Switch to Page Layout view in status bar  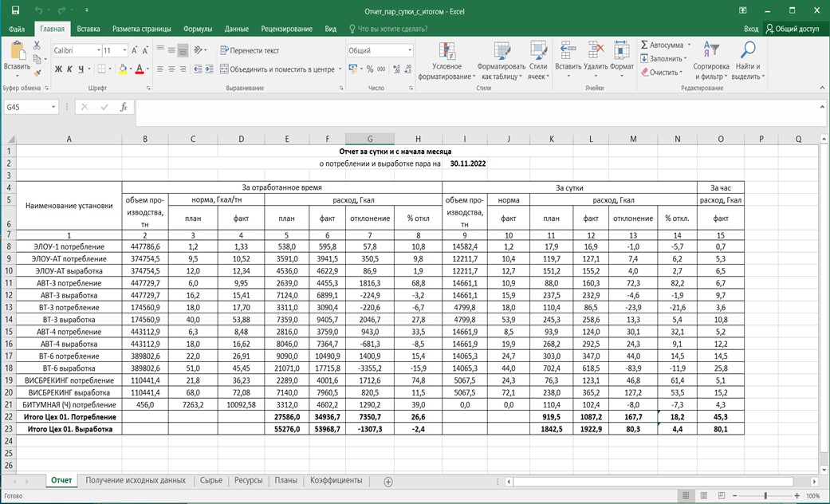[x=703, y=496]
